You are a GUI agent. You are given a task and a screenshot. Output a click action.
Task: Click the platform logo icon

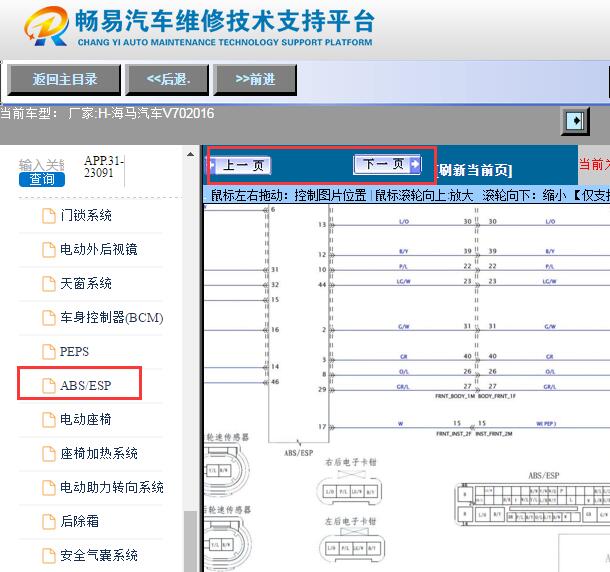point(46,26)
